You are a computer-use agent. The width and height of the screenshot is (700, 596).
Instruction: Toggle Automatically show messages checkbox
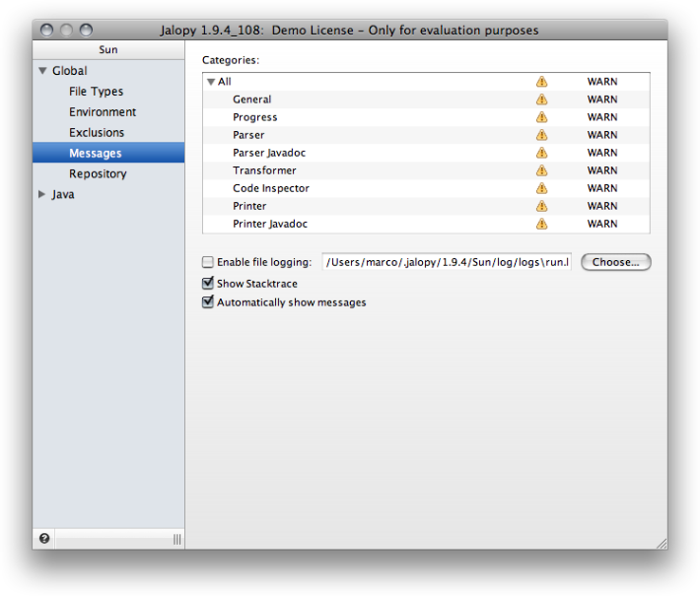coord(208,301)
